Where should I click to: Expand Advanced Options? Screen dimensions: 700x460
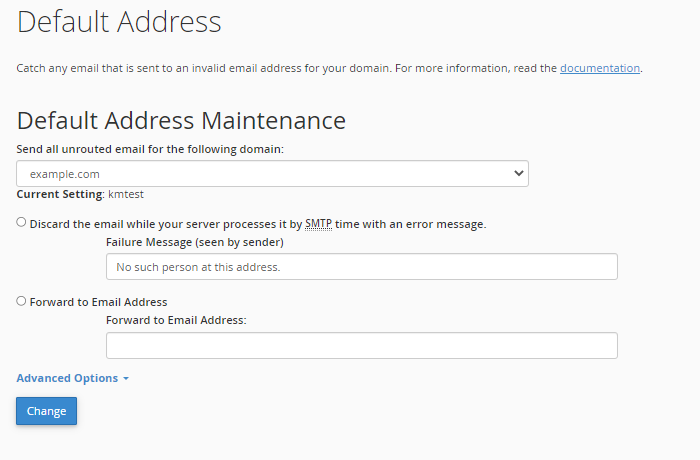pyautogui.click(x=67, y=378)
